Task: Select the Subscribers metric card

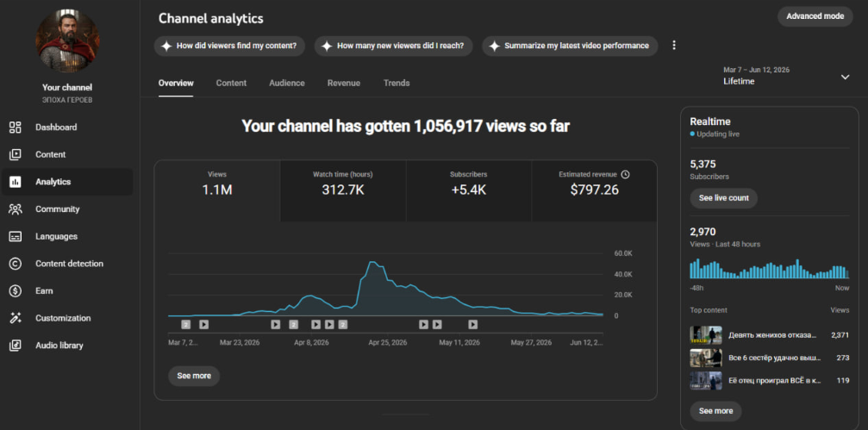Action: (468, 191)
